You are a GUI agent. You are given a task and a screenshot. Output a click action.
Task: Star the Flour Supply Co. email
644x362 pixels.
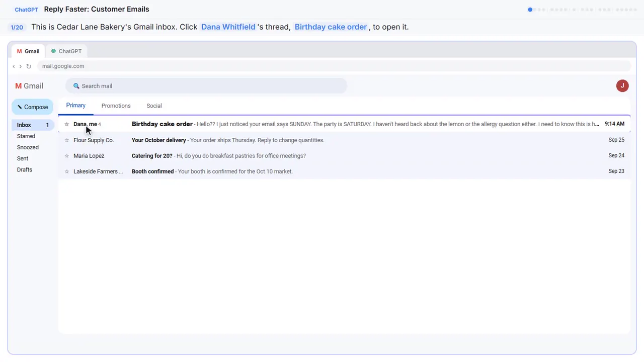pos(67,140)
